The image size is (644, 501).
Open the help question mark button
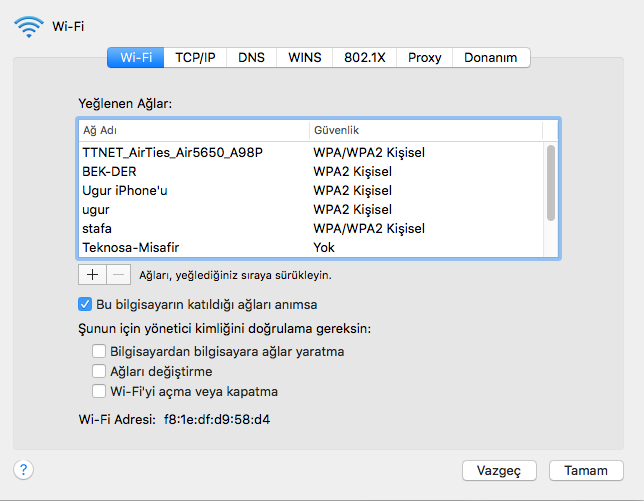tap(23, 469)
